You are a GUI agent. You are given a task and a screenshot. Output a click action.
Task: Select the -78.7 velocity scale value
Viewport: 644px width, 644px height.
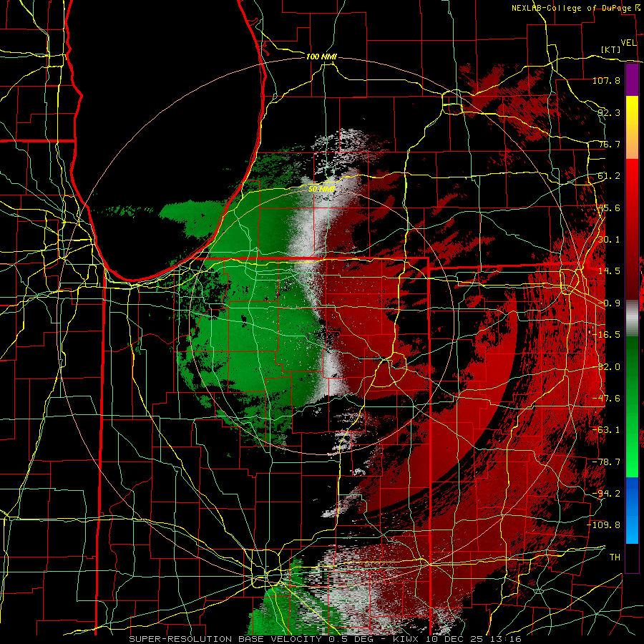pos(606,462)
